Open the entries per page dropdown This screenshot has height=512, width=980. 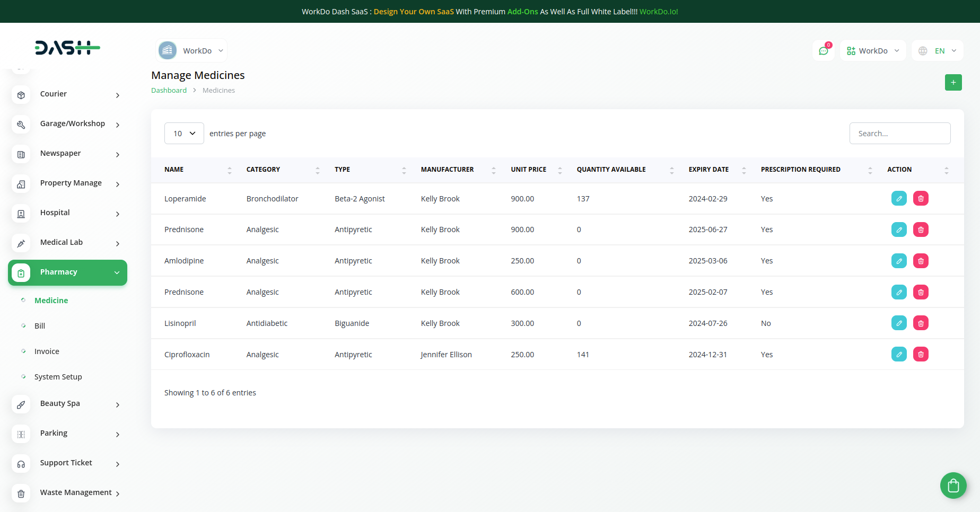pos(184,134)
